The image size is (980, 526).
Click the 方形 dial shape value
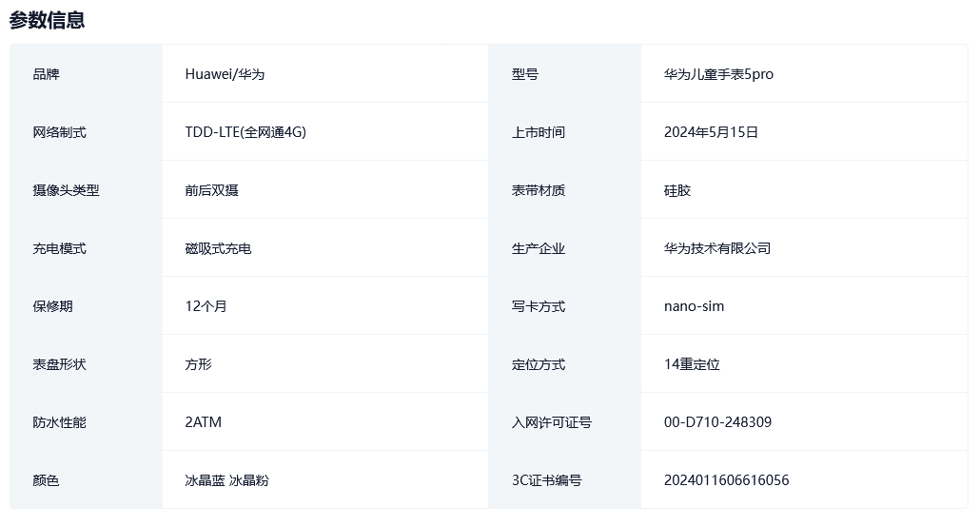[199, 364]
